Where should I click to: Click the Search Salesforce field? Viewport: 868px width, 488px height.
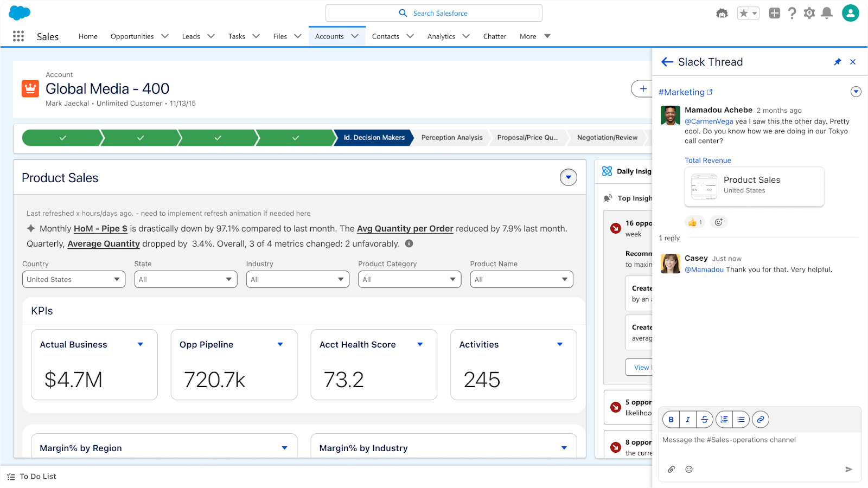coord(434,13)
